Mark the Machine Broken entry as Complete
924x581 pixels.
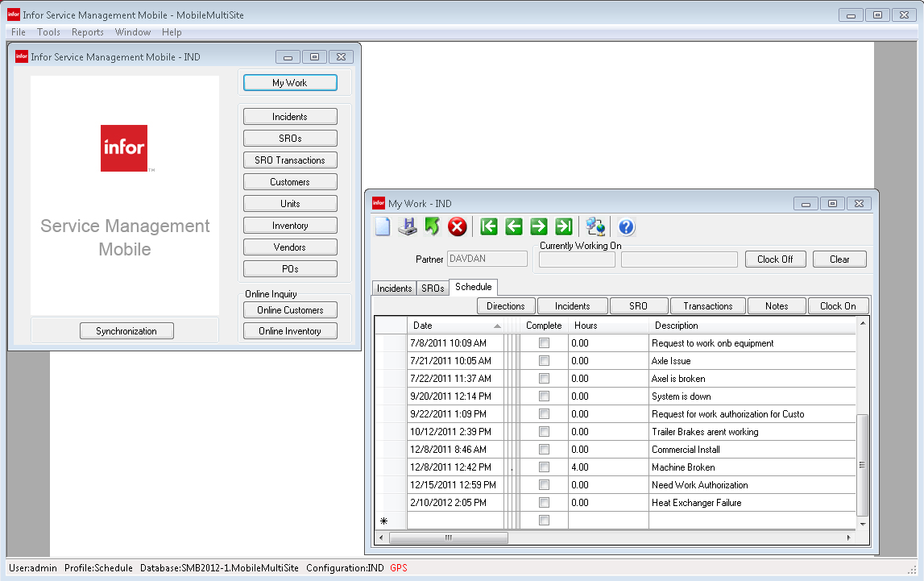click(x=544, y=467)
